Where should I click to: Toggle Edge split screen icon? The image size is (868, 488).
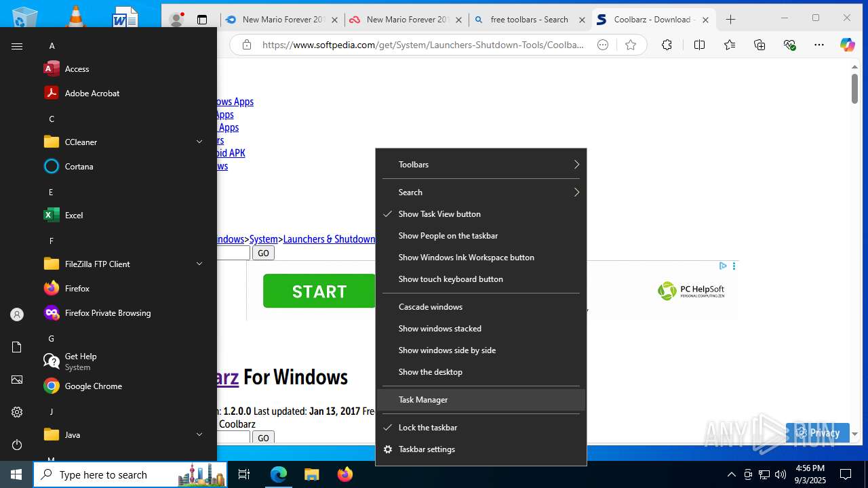(x=699, y=45)
